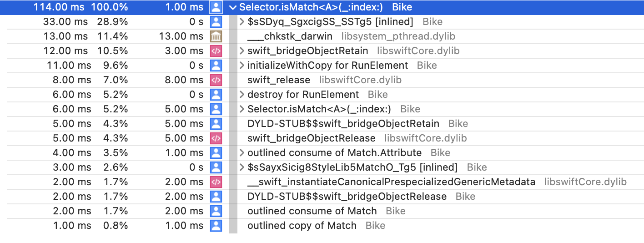Click the user icon beside ___chkstk_darwin's system library row

coord(216,36)
